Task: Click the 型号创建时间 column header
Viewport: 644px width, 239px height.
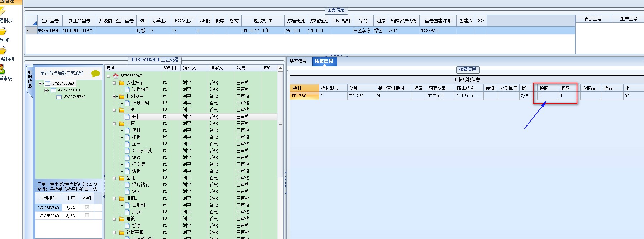Action: click(x=438, y=21)
